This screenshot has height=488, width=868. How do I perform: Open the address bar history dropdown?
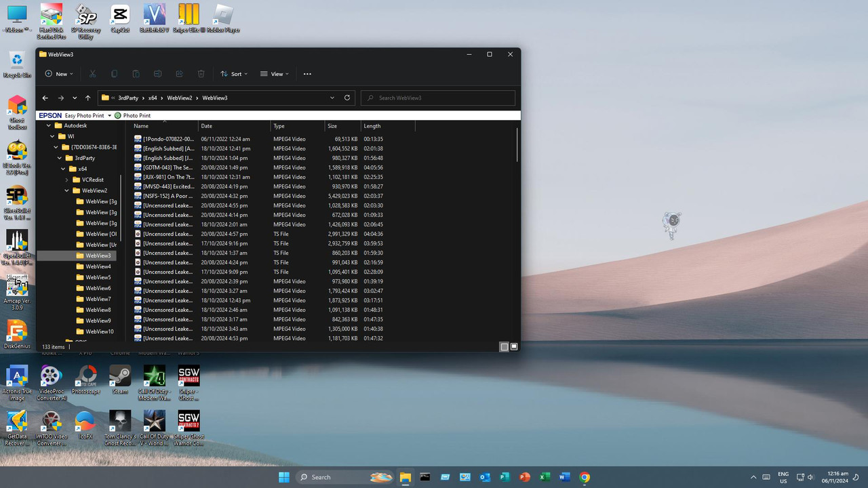coord(332,98)
